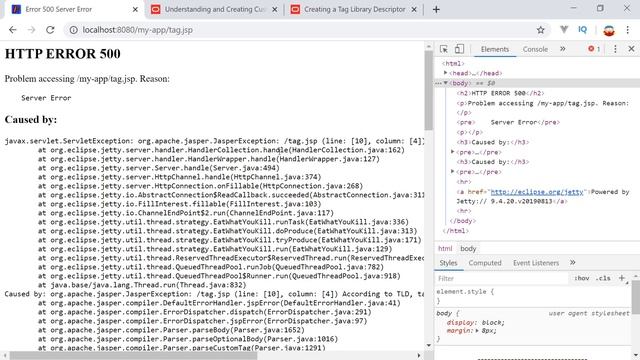Open the DevTools Elements tab

click(494, 49)
